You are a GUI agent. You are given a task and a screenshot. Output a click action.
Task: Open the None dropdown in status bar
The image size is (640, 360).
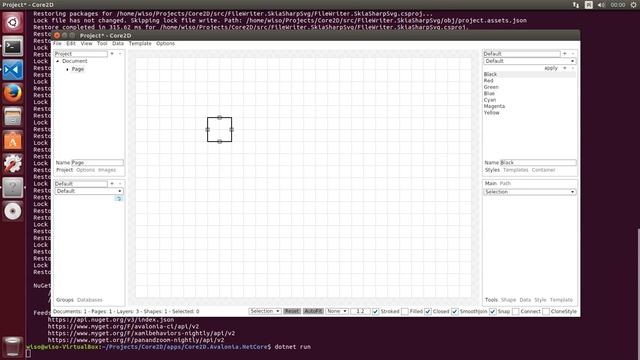click(337, 311)
